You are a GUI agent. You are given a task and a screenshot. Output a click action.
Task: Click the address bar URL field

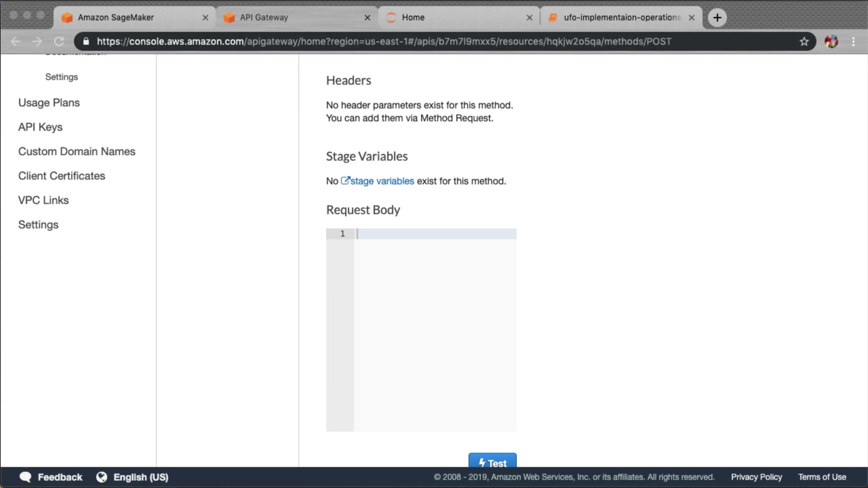(x=384, y=42)
